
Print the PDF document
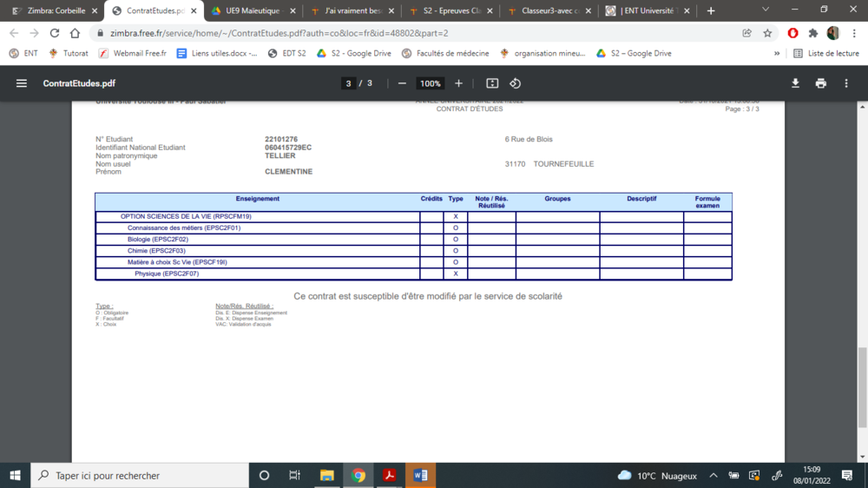[820, 83]
